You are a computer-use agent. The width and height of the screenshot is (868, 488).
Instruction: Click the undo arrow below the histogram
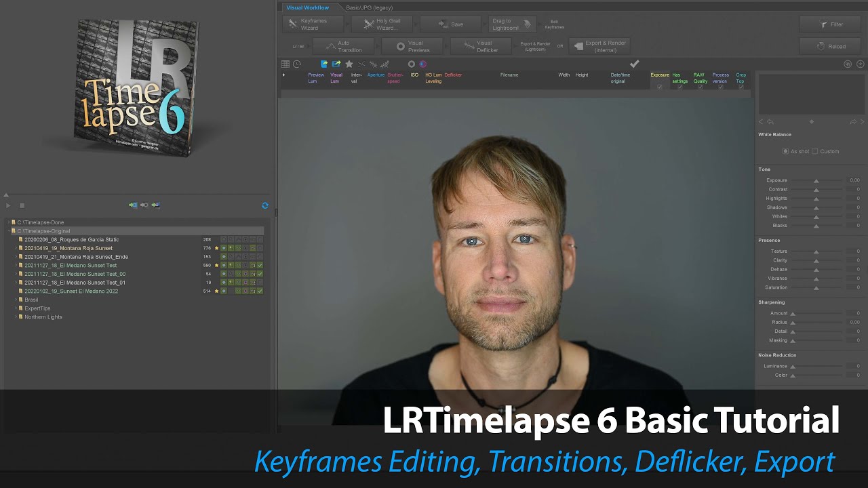770,122
